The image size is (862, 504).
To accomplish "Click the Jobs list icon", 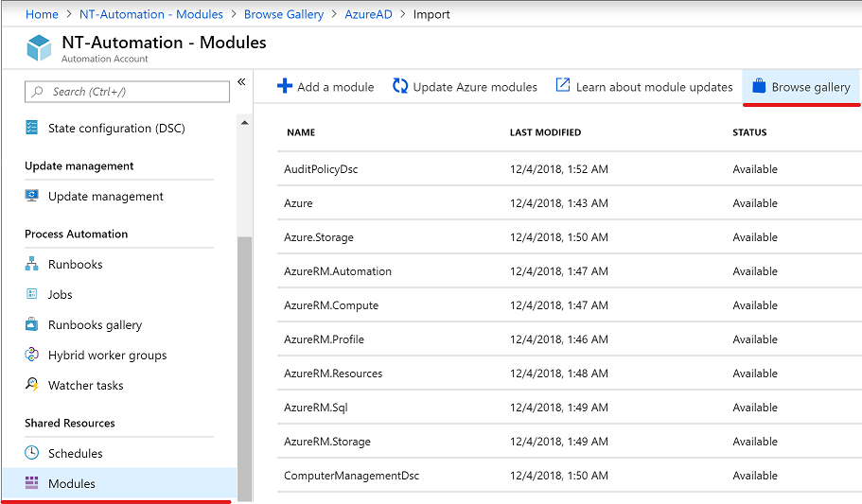I will click(32, 294).
